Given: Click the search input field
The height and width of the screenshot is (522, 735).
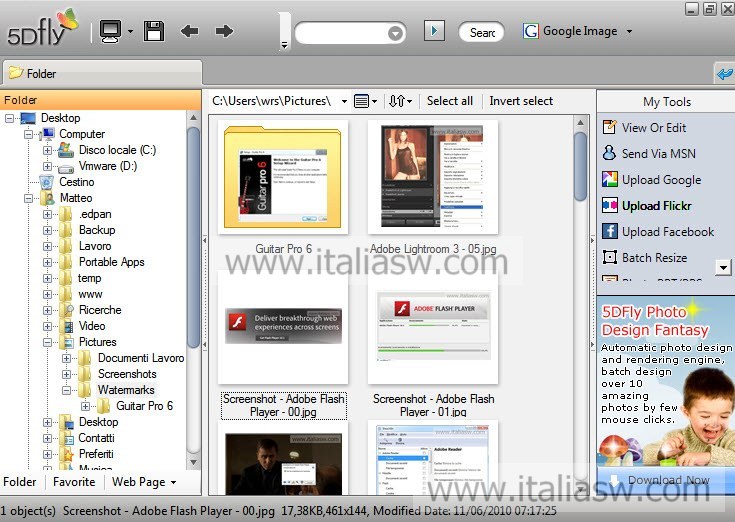Looking at the screenshot, I should [x=342, y=33].
